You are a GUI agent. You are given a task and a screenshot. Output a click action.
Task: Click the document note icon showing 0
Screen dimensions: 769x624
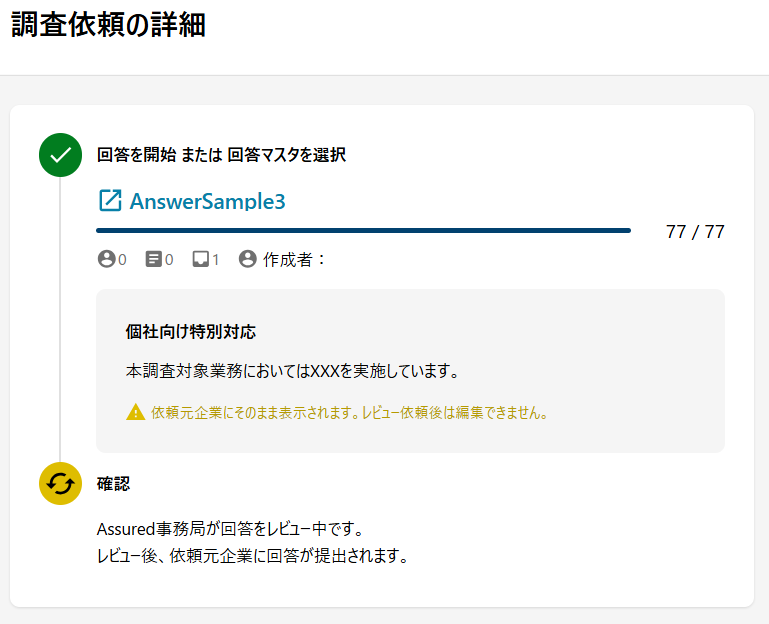click(154, 259)
